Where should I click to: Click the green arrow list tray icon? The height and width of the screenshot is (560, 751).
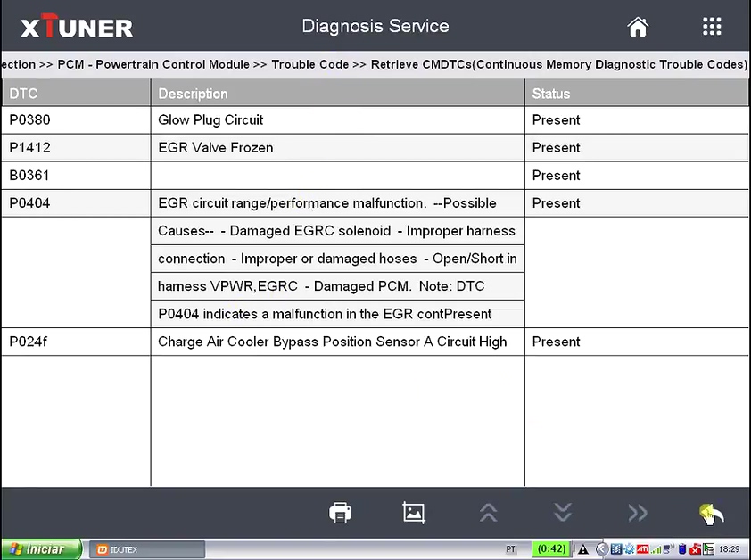[709, 549]
